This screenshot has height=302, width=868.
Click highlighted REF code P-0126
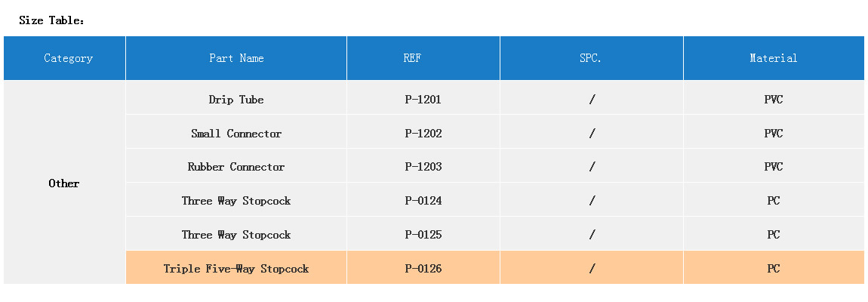pos(423,269)
